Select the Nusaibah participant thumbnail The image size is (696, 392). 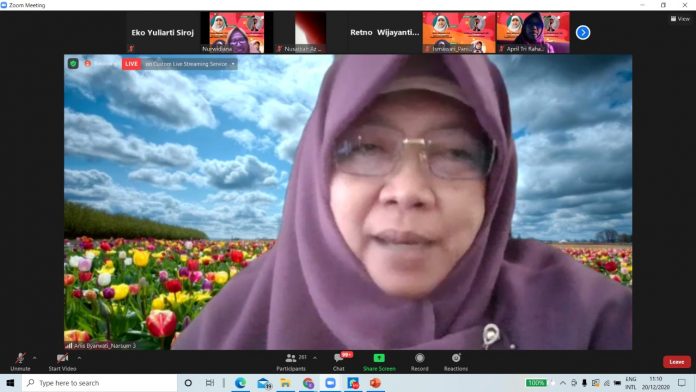(310, 32)
